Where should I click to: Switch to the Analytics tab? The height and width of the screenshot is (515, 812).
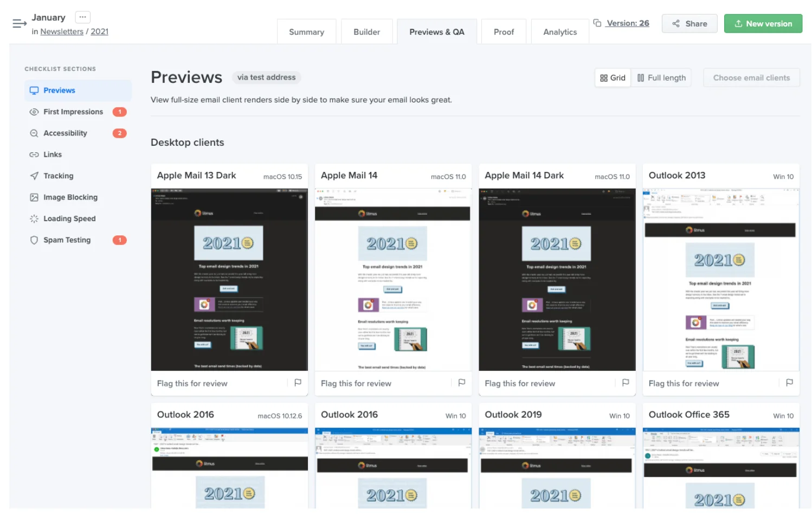560,32
